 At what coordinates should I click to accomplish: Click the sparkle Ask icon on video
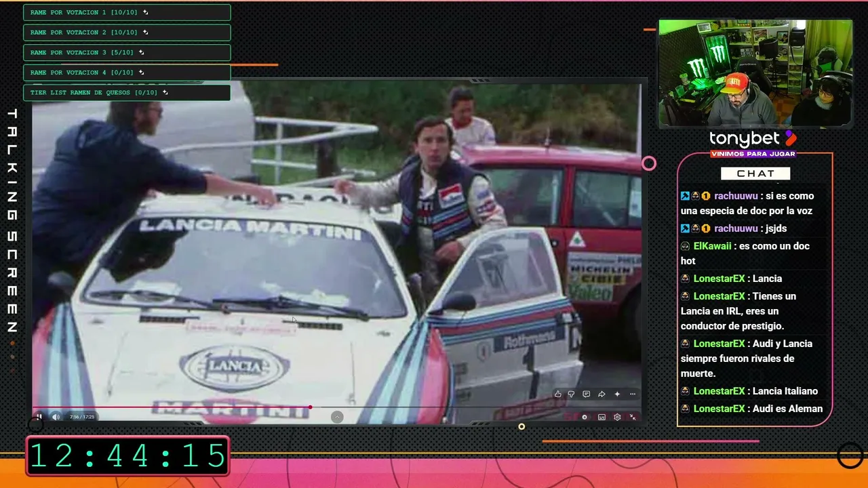pyautogui.click(x=617, y=394)
